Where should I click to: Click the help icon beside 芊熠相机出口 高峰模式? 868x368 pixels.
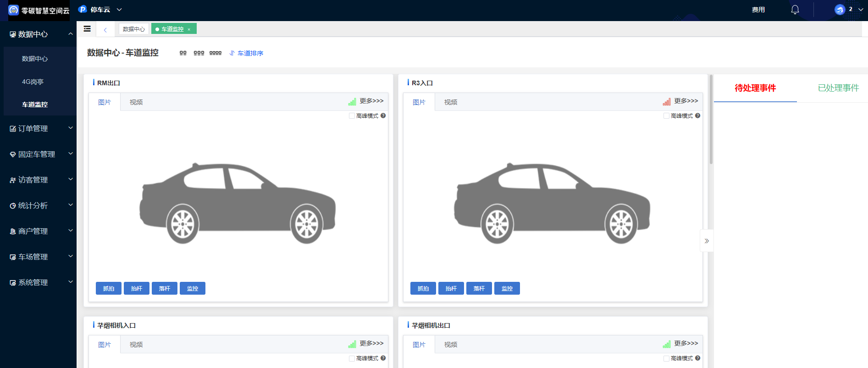698,358
